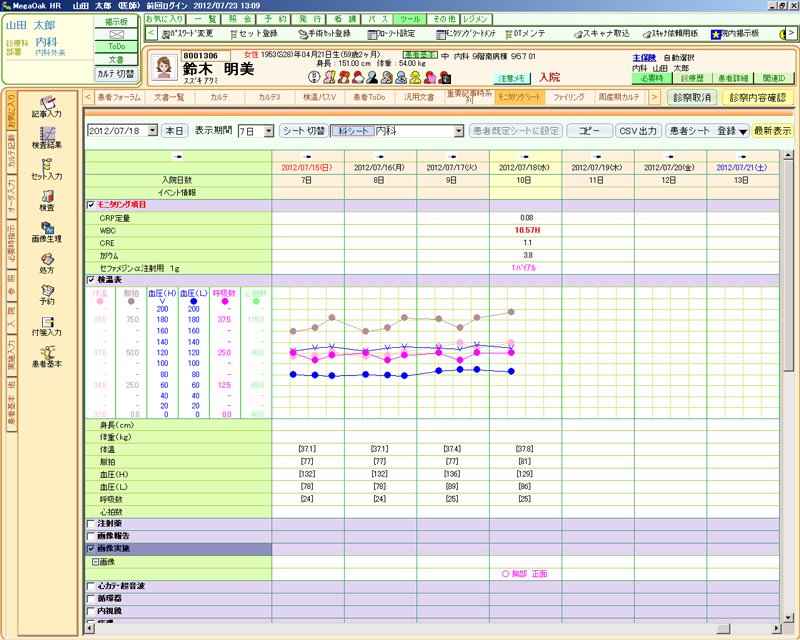The image size is (800, 640).
Task: Check the 画像報告 checkbox
Action: point(91,536)
